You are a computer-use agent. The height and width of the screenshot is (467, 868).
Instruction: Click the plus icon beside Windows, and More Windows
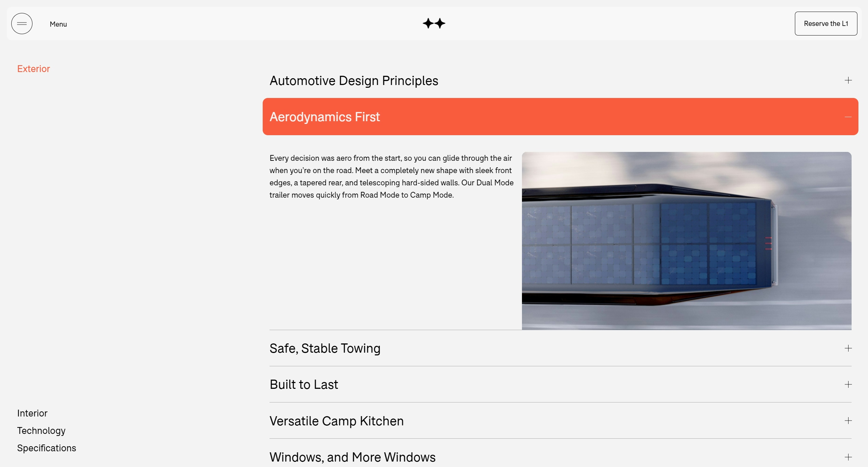848,457
